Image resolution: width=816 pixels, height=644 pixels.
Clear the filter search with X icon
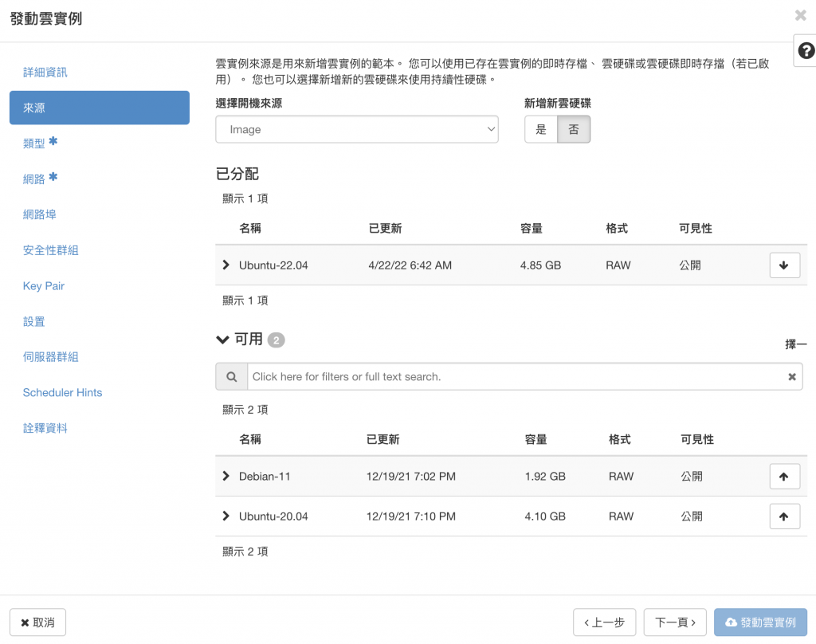coord(791,376)
